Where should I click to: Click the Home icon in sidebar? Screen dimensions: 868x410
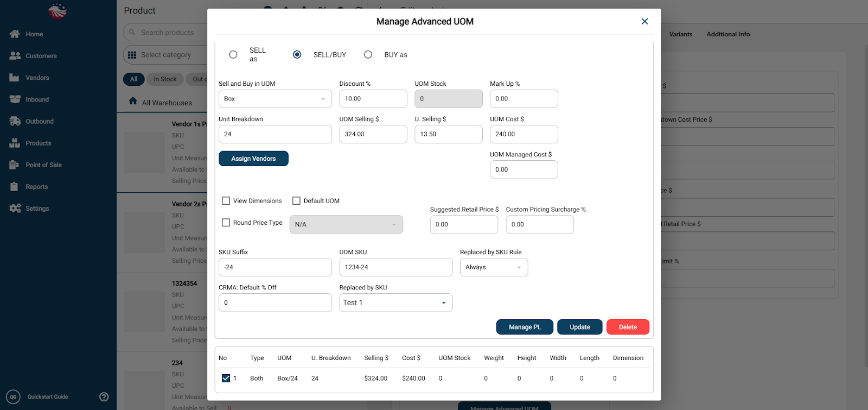click(x=15, y=34)
